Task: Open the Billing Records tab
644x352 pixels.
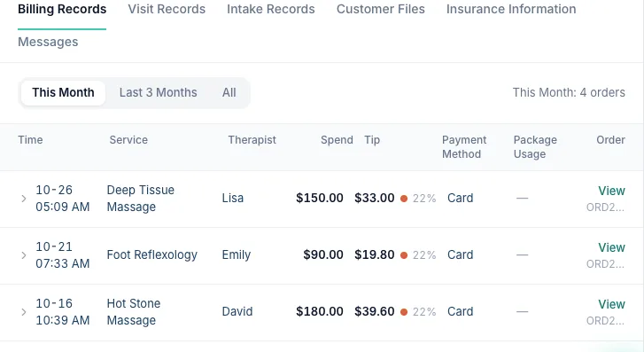Action: click(x=62, y=9)
